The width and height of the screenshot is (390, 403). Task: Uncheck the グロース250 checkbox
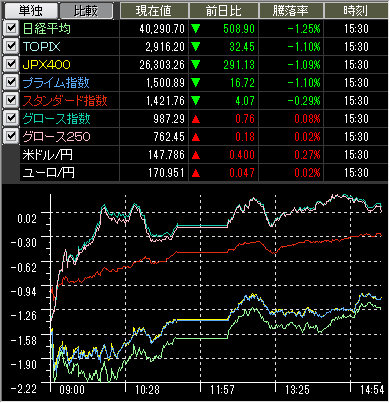coord(11,136)
